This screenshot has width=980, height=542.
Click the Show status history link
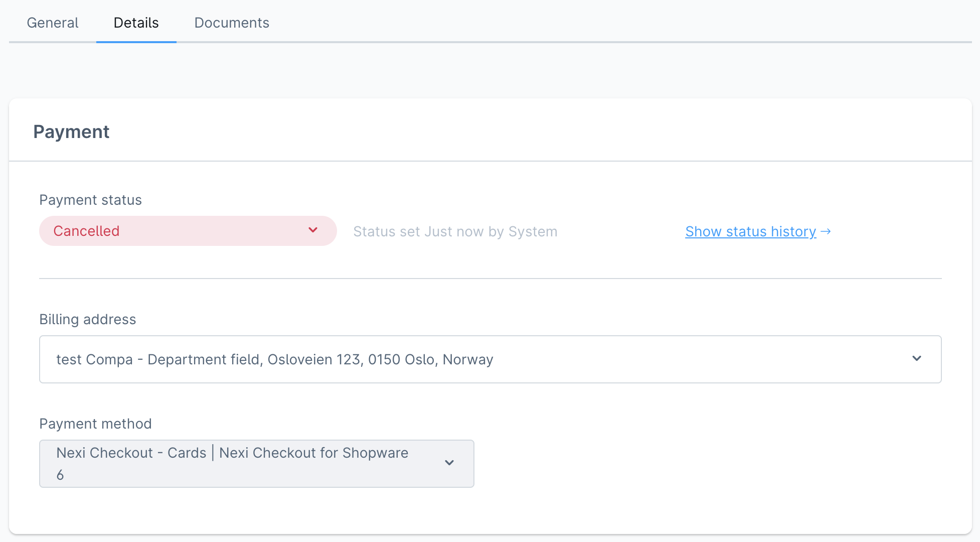pyautogui.click(x=750, y=231)
